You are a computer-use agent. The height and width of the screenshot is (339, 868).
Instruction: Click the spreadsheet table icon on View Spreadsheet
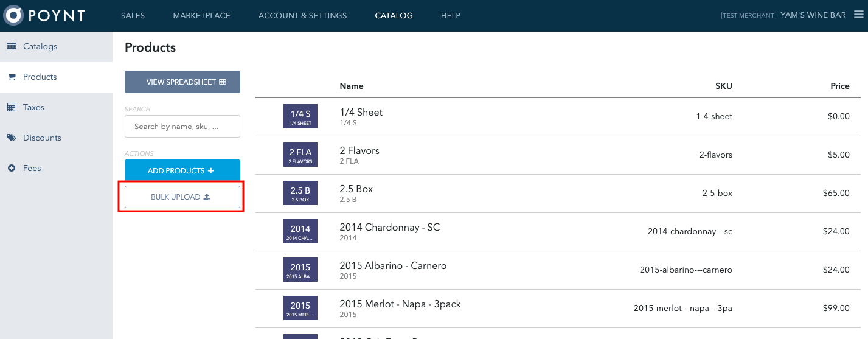pyautogui.click(x=223, y=82)
